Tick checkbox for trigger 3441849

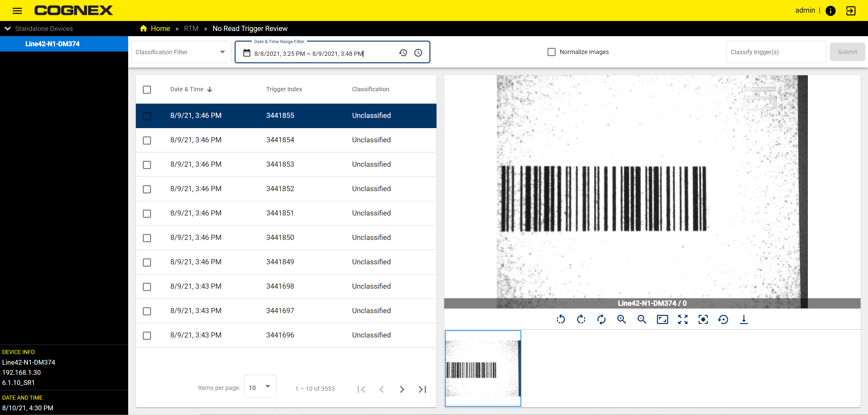tap(147, 262)
